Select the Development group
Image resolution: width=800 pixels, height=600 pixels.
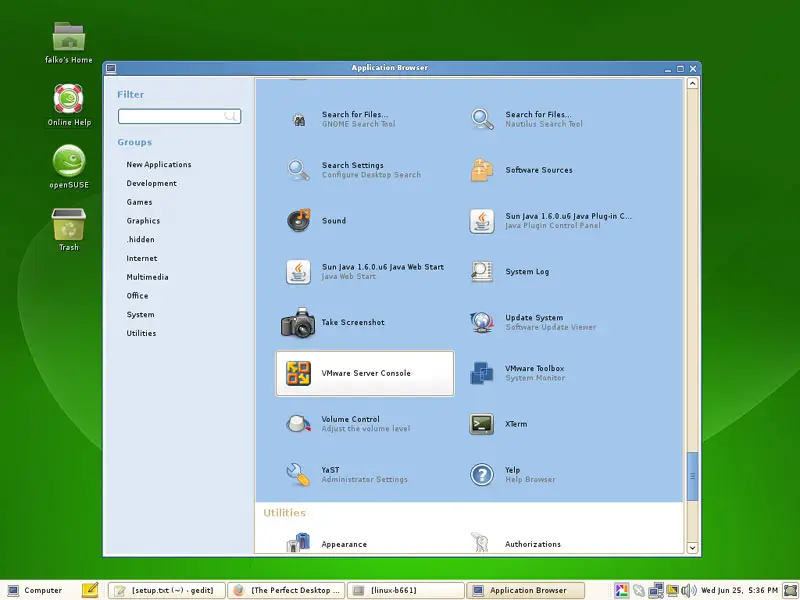[152, 183]
